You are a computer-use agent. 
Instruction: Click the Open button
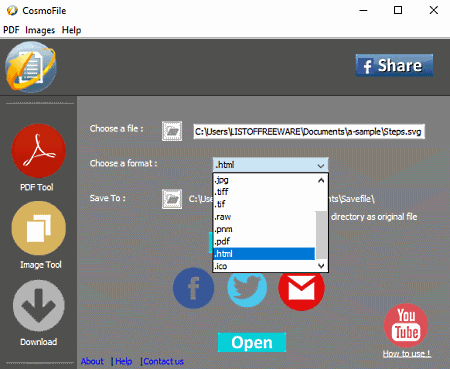252,342
